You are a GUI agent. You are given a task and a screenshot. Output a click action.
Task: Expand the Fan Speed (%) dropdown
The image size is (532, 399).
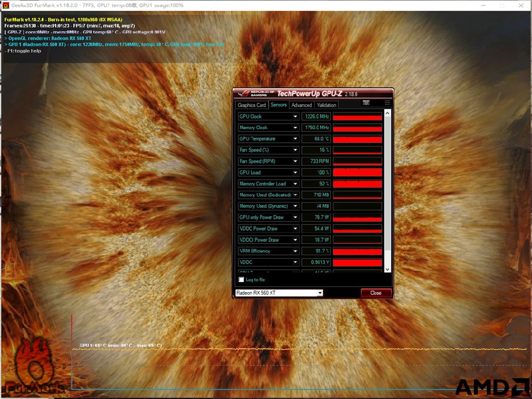295,150
